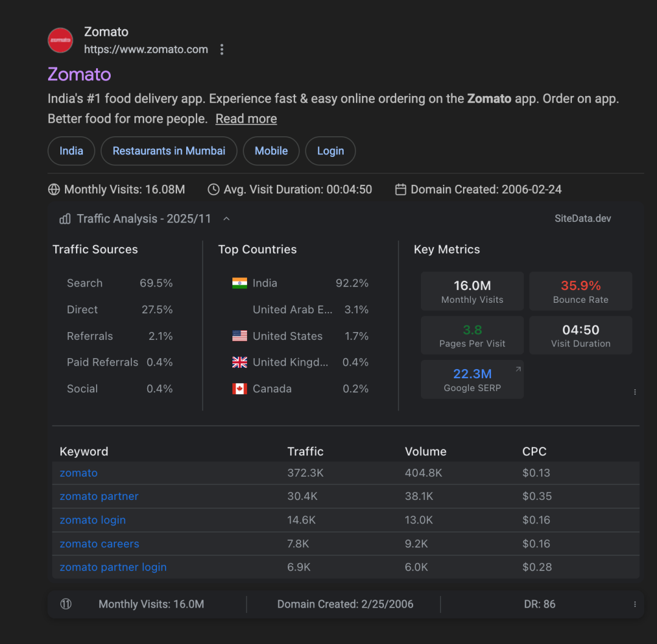Click the $0.35 CPC value

tap(537, 496)
